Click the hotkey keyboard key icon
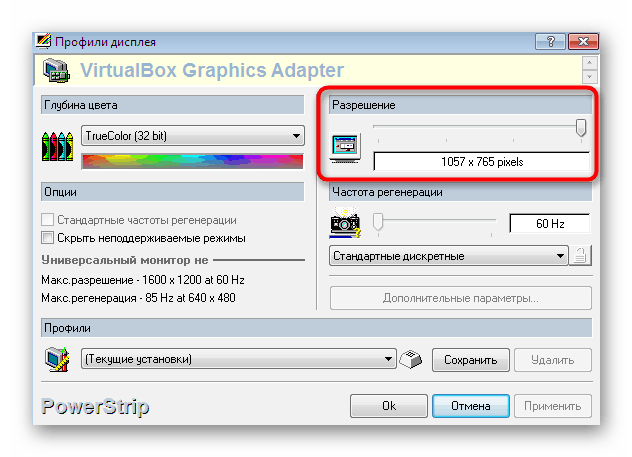The width and height of the screenshot is (632, 457). coord(411,359)
